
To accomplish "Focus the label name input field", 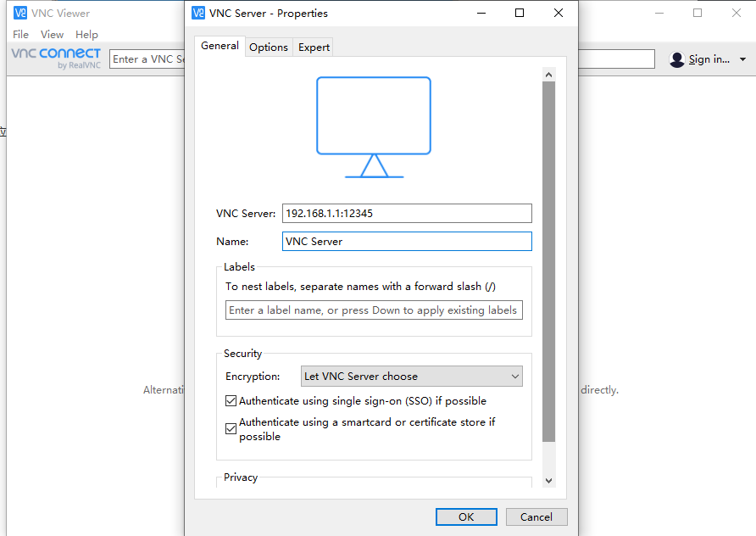I will click(374, 310).
